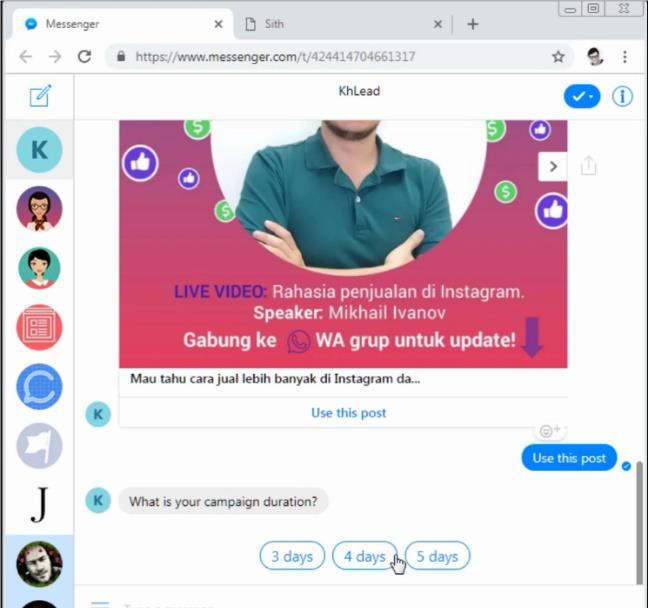Select the sent Use this post bubble
The width and height of the screenshot is (648, 608).
pyautogui.click(x=569, y=458)
